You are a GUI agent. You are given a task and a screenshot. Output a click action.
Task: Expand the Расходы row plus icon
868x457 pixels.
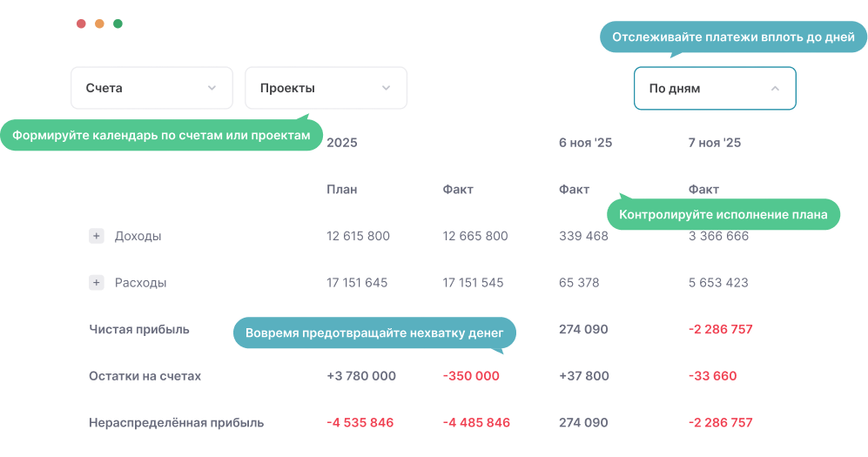pos(97,283)
